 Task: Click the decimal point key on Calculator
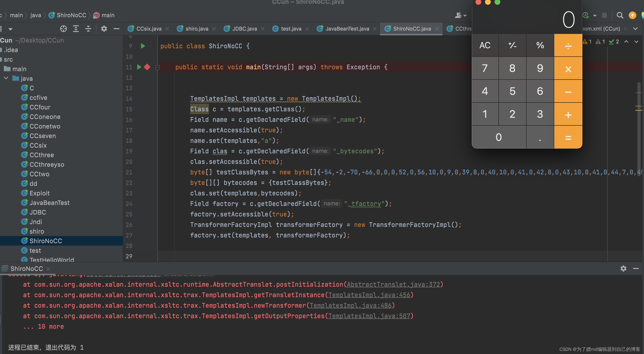point(540,137)
